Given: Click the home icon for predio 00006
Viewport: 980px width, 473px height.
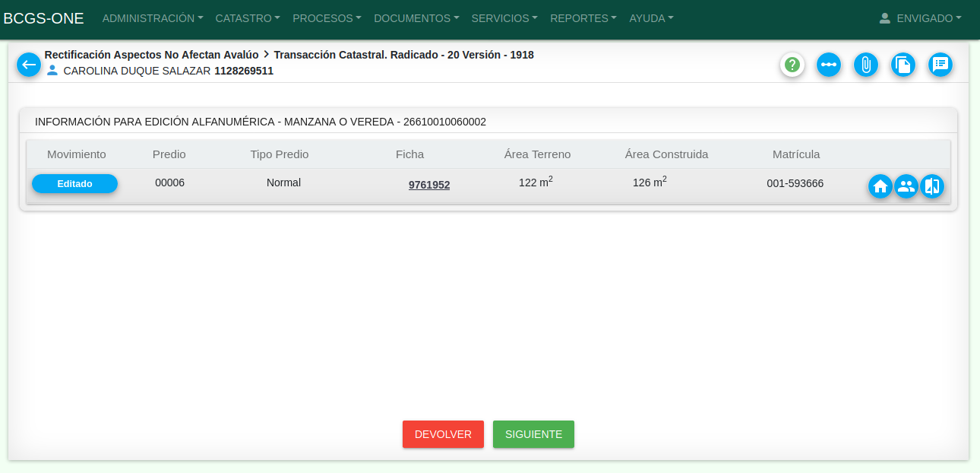Looking at the screenshot, I should click(x=880, y=186).
